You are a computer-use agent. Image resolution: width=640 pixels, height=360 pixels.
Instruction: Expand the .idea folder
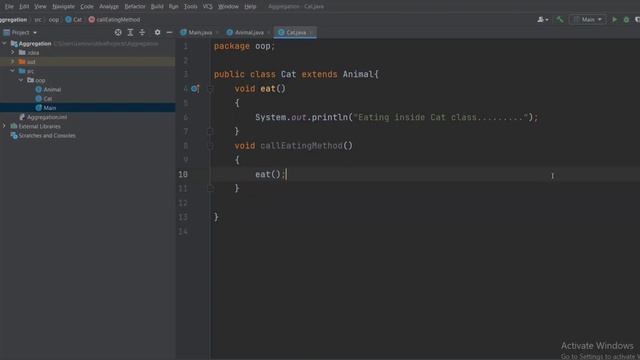pos(13,52)
